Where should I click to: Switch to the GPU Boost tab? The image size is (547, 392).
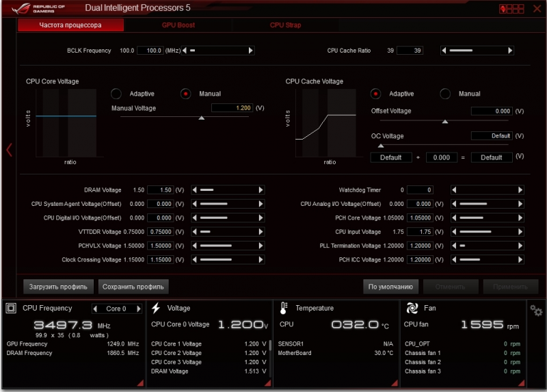tap(178, 25)
